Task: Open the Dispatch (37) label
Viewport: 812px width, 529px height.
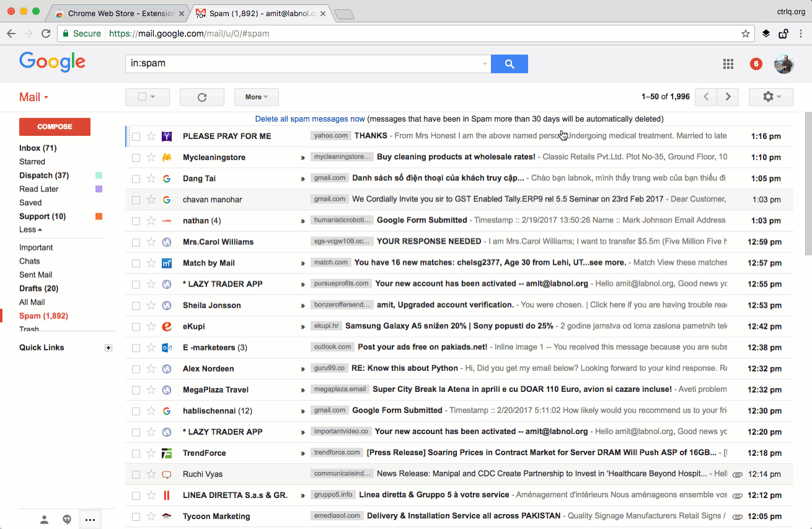Action: [44, 176]
